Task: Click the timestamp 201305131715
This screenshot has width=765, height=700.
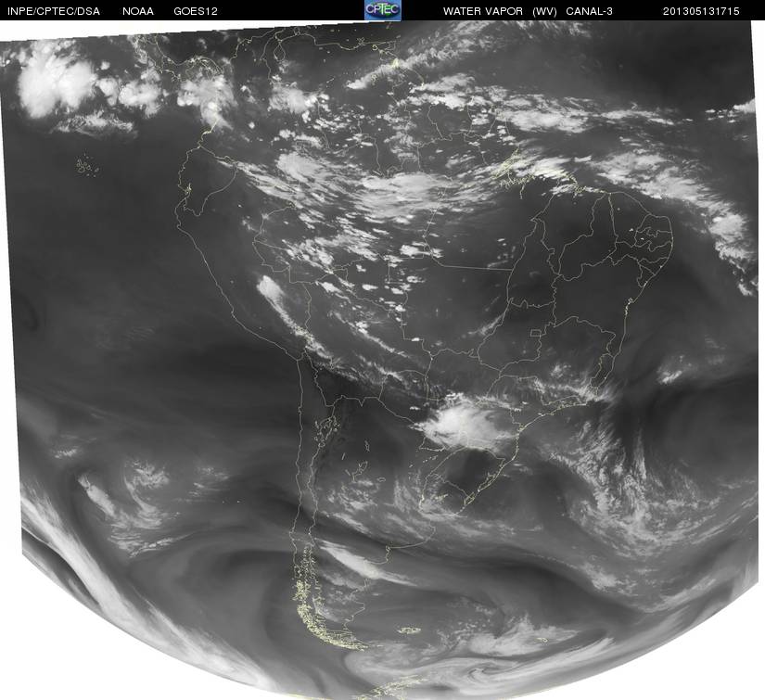Action: point(701,11)
